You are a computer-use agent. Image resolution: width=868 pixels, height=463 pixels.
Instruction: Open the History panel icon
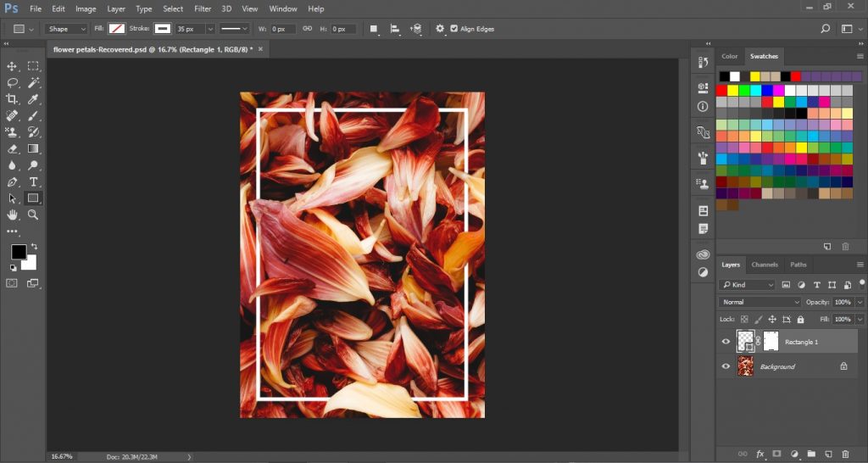(x=703, y=63)
